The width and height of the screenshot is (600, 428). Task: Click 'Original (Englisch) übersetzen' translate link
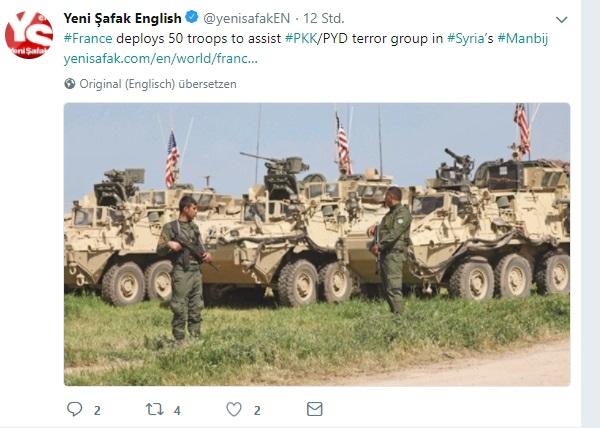tap(158, 84)
